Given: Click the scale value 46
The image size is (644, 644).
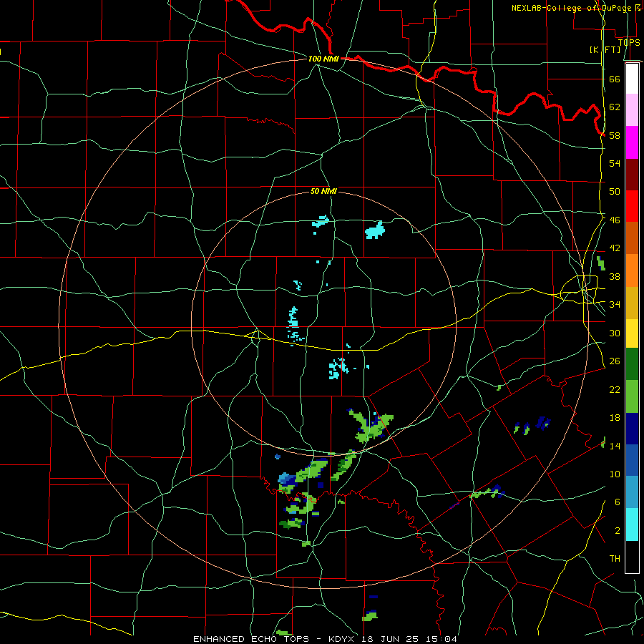Looking at the screenshot, I should 615,220.
